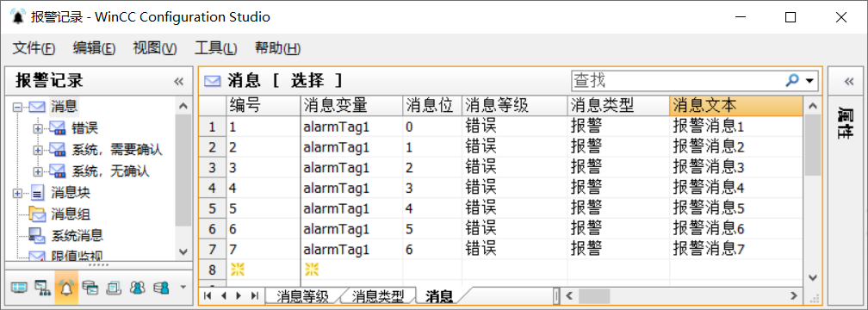This screenshot has width=868, height=310.
Task: Switch to the 消息等级 tab
Action: pyautogui.click(x=302, y=297)
